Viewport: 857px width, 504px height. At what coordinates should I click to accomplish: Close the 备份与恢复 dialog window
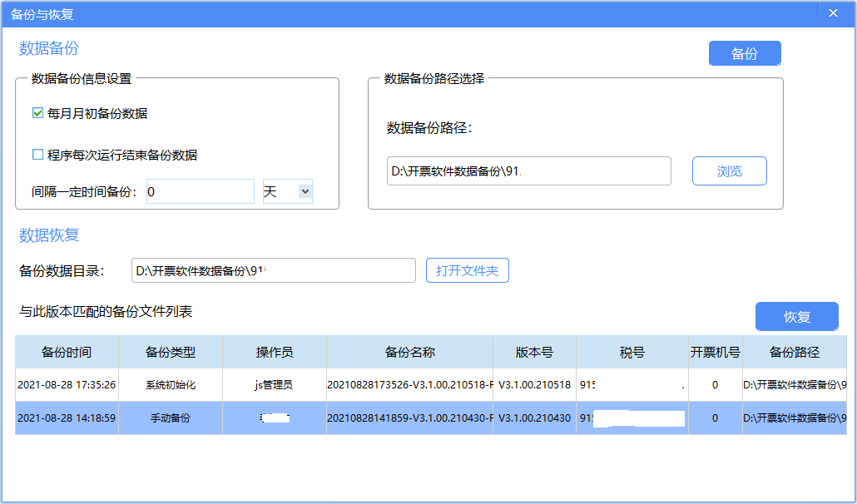point(832,13)
